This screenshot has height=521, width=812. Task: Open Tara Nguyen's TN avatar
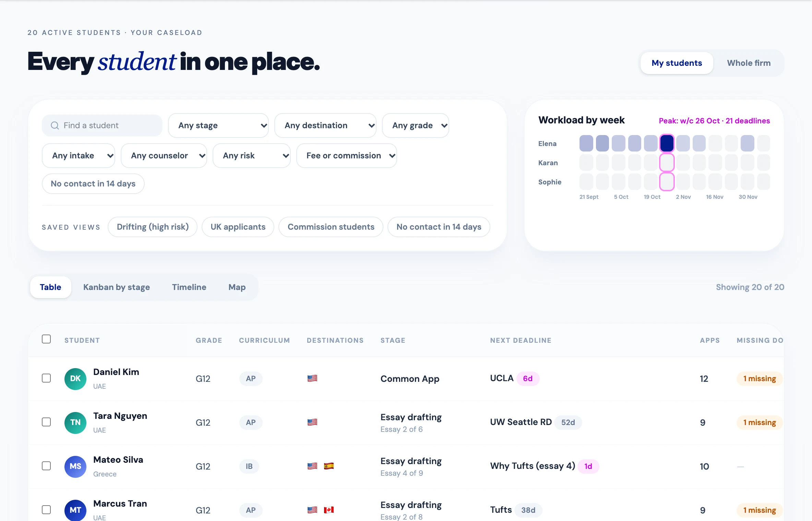[x=75, y=423]
